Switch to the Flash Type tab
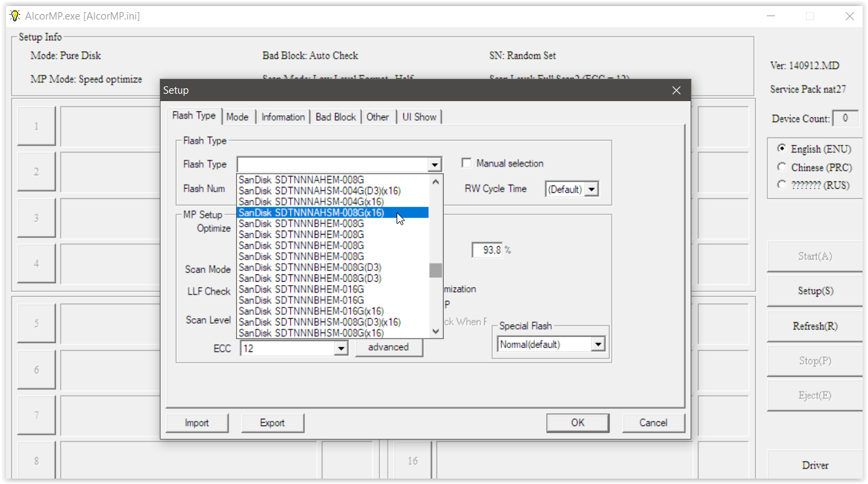868x484 pixels. tap(194, 115)
